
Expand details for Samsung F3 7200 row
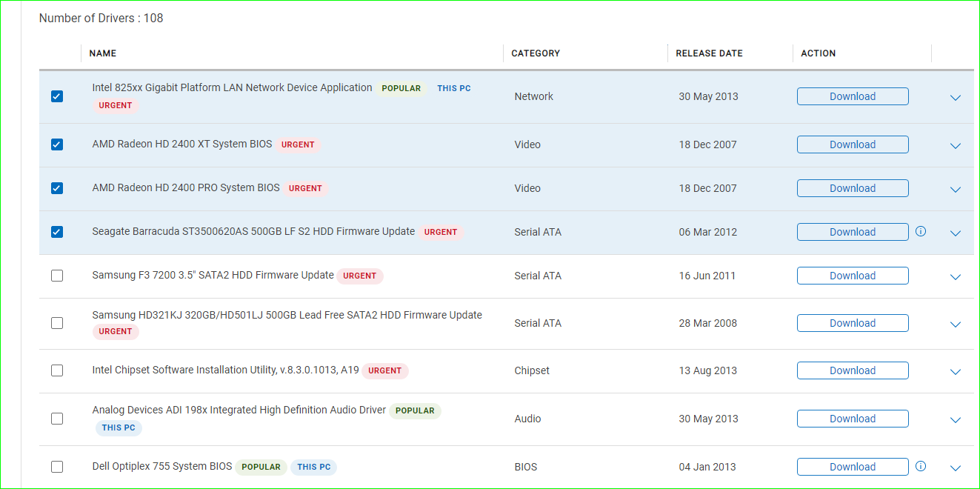coord(956,277)
